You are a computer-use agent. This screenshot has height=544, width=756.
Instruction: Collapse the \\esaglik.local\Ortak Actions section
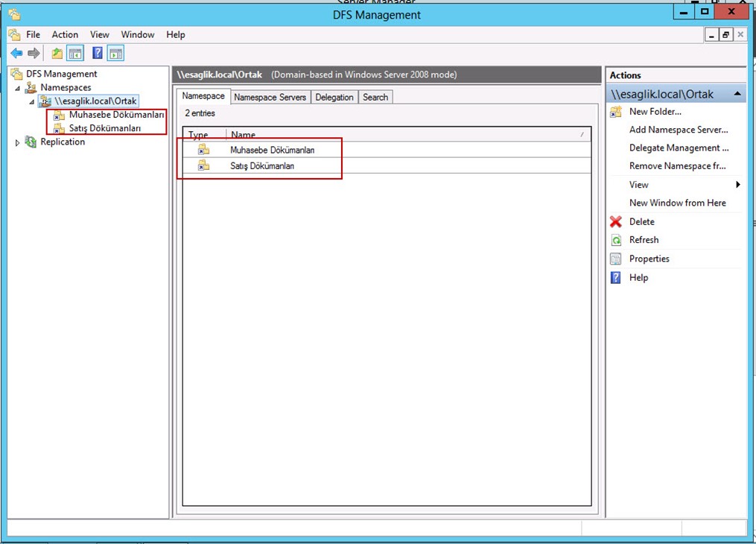point(737,94)
